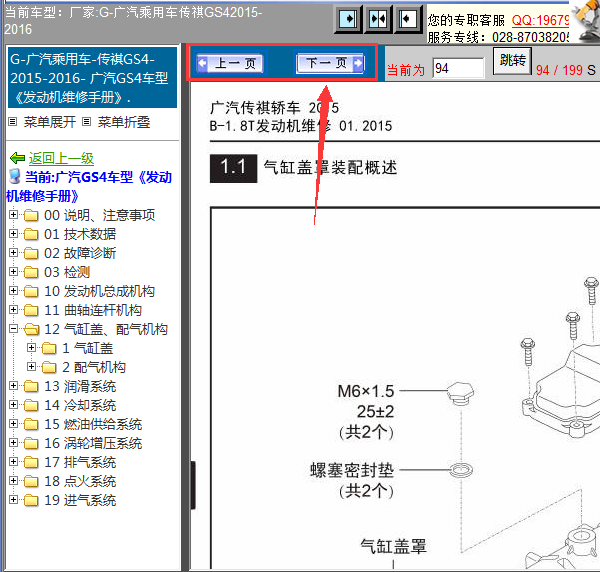Click folder icon of 13 润滑系统
The height and width of the screenshot is (572, 600).
(31, 386)
